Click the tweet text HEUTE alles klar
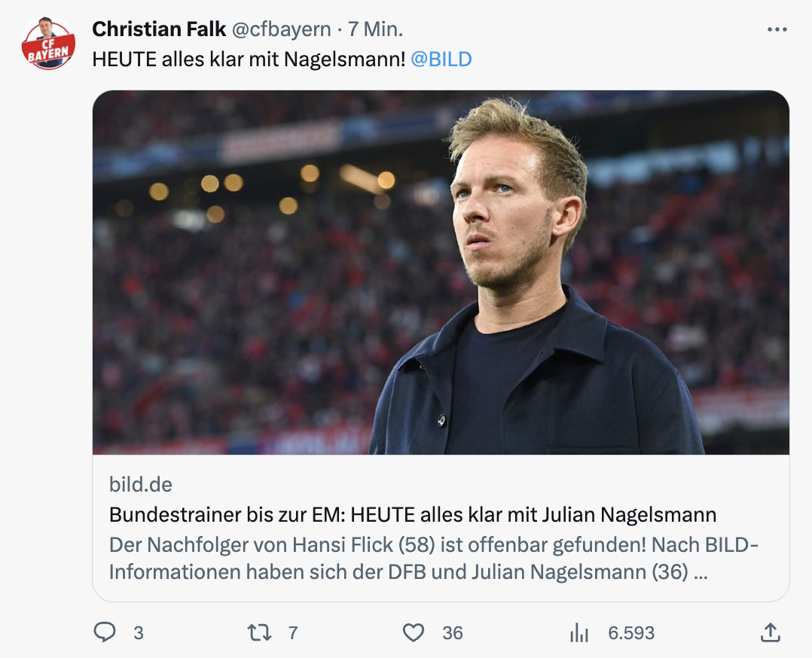This screenshot has height=658, width=812. click(249, 59)
